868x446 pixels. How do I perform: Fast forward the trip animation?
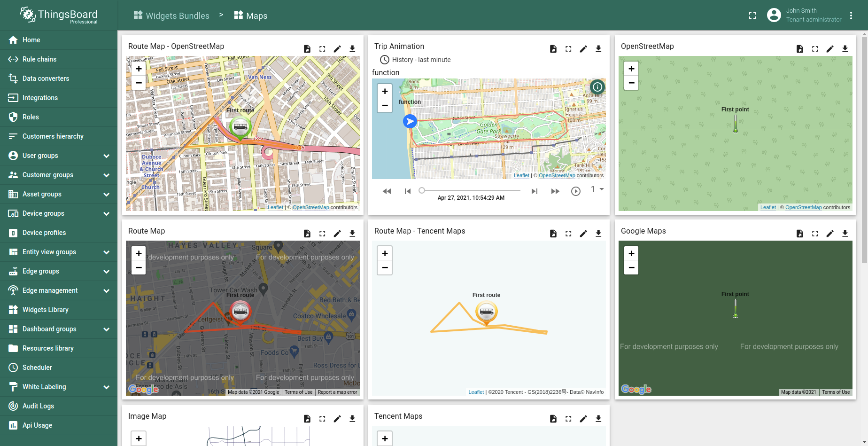tap(555, 191)
